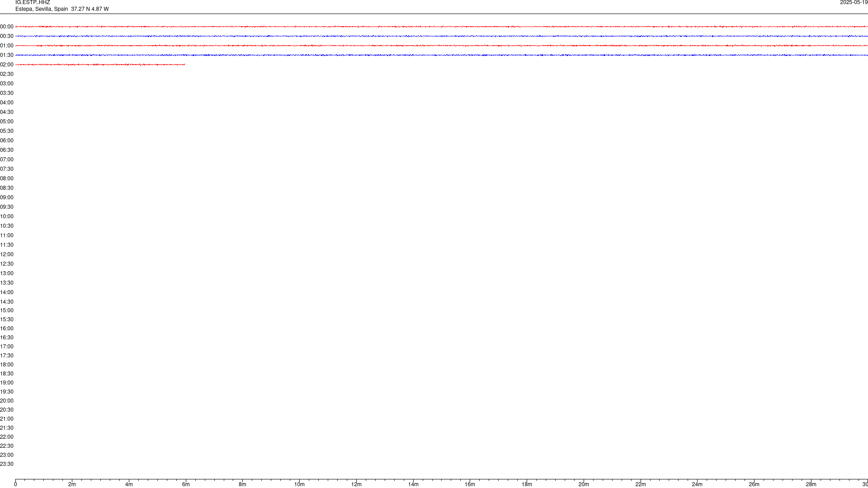Select the 00:30 row time label

pos(7,36)
